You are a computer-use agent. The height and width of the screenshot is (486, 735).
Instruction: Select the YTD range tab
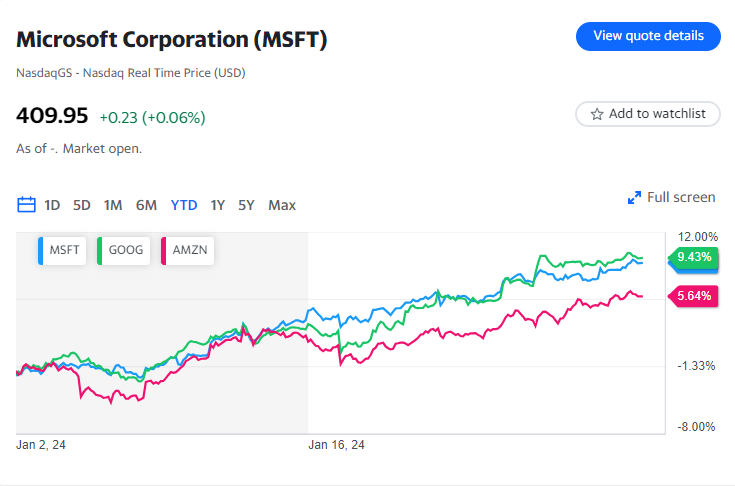tap(184, 205)
